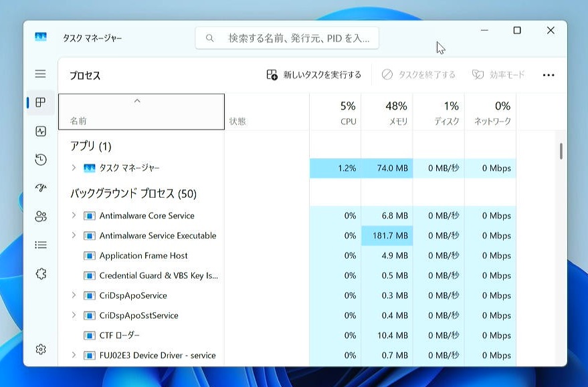Expand the FUJ02E3 Device Driver service row
Screen dimensions: 588x387
74,354
